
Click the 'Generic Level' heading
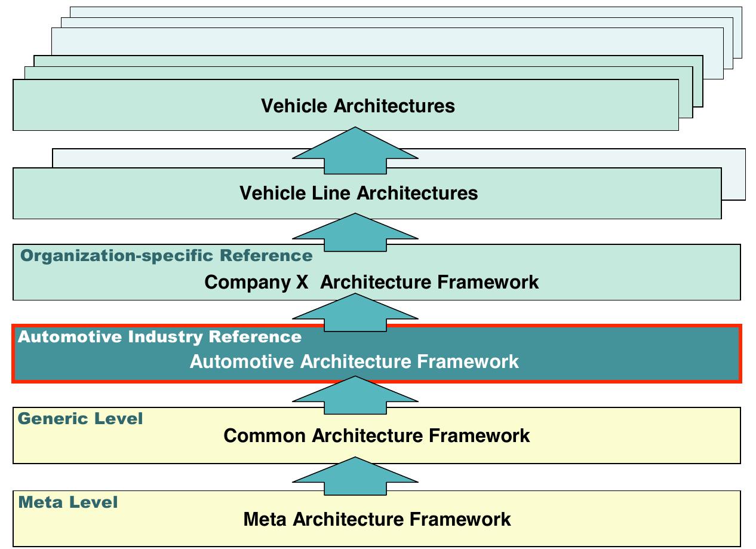pyautogui.click(x=81, y=418)
